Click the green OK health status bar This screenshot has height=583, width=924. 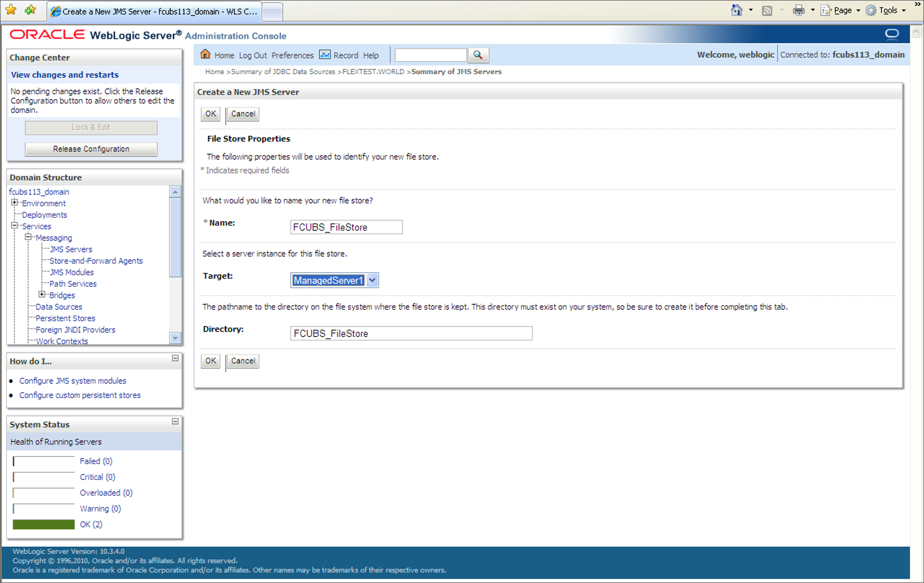pyautogui.click(x=43, y=524)
